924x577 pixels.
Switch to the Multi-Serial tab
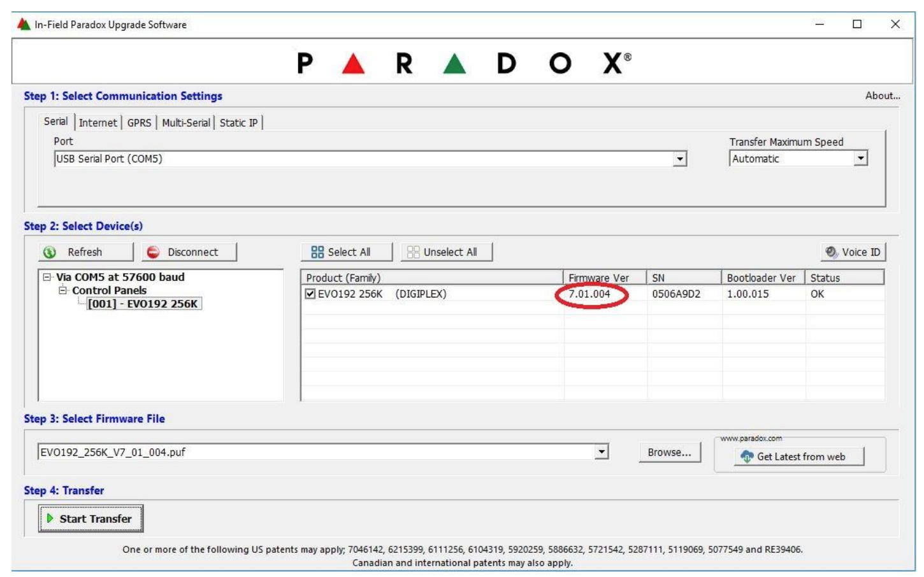pos(185,123)
